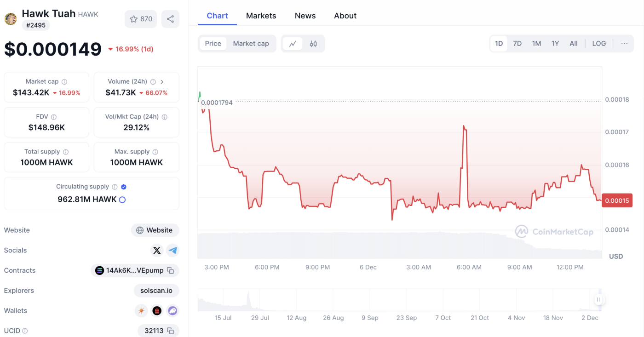This screenshot has width=644, height=337.
Task: Open the Chart tab
Action: pyautogui.click(x=217, y=16)
